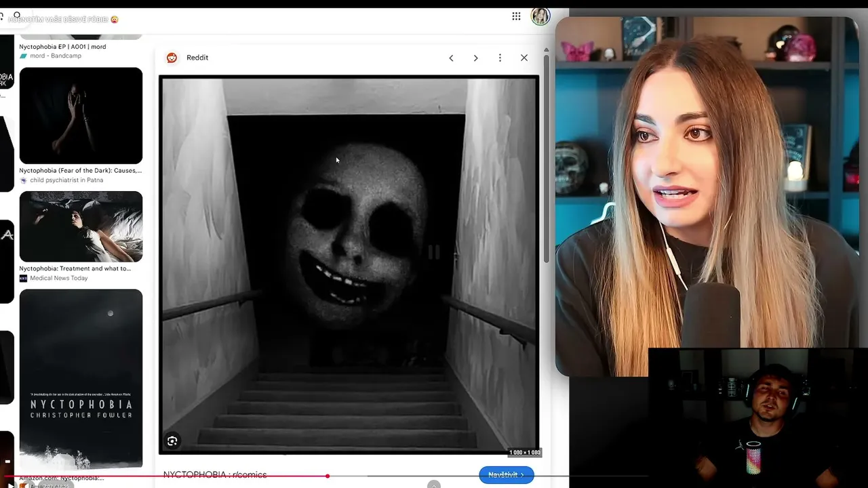
Task: Click the 1 080 × 1 080 dimensions label
Action: click(525, 452)
